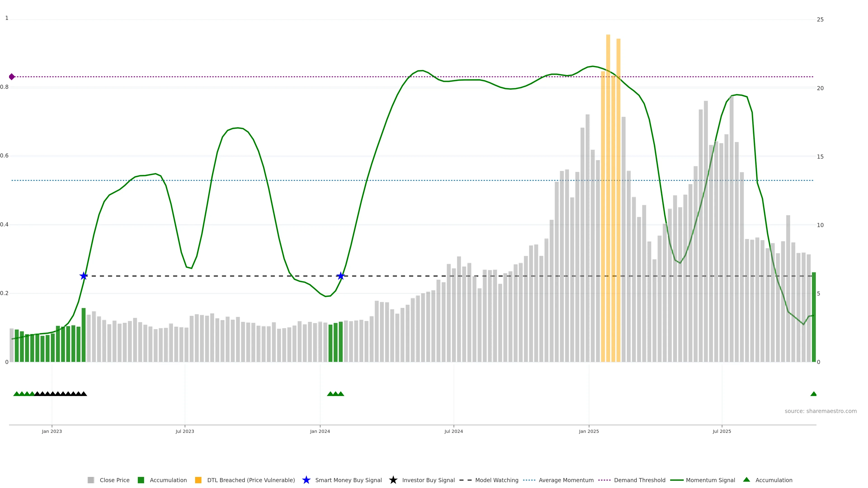Viewport: 868px width, 488px height.
Task: Click the lone green triangle at chart's far right
Action: tap(814, 394)
